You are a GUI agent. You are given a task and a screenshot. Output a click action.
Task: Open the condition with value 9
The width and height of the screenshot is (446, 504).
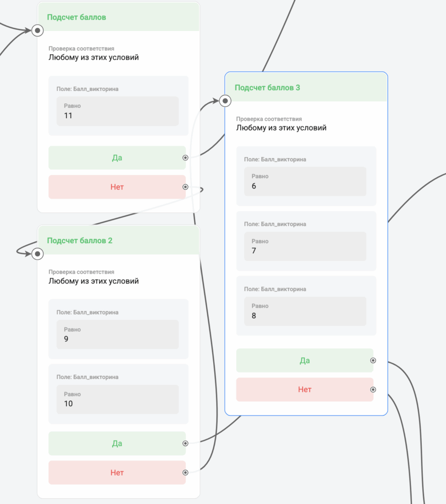118,335
